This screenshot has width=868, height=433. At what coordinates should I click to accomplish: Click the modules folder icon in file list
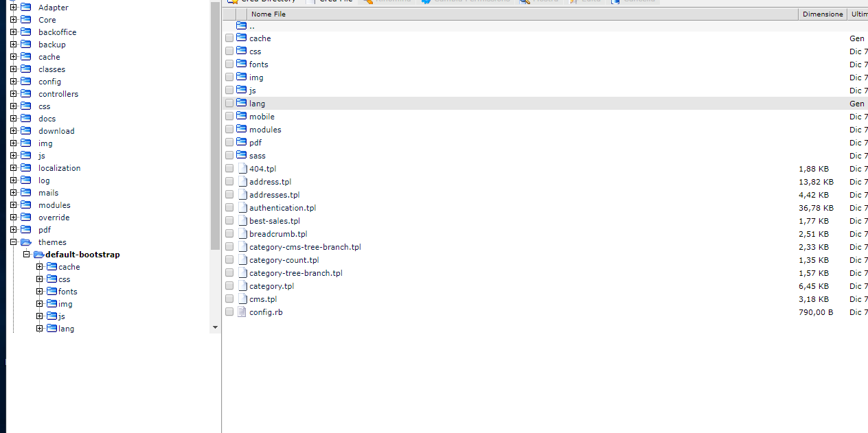point(241,129)
